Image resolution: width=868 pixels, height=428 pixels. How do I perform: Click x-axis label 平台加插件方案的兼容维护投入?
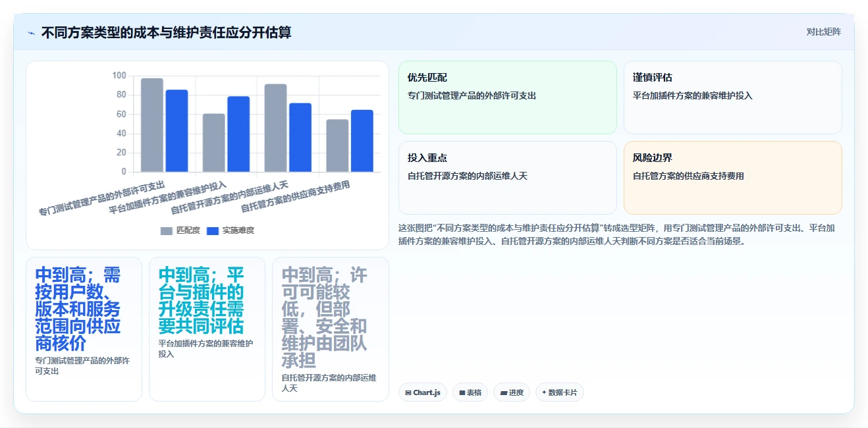(x=168, y=197)
